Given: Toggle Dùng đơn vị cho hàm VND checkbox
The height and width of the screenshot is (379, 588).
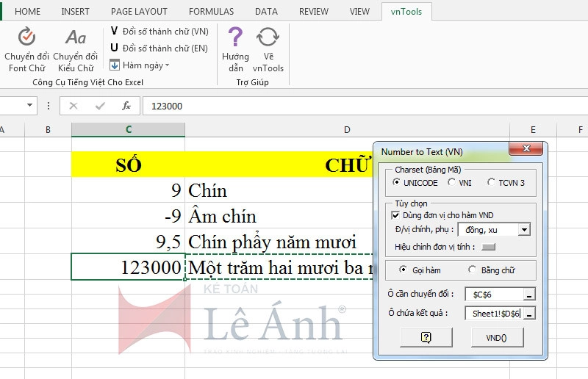Looking at the screenshot, I should (395, 215).
